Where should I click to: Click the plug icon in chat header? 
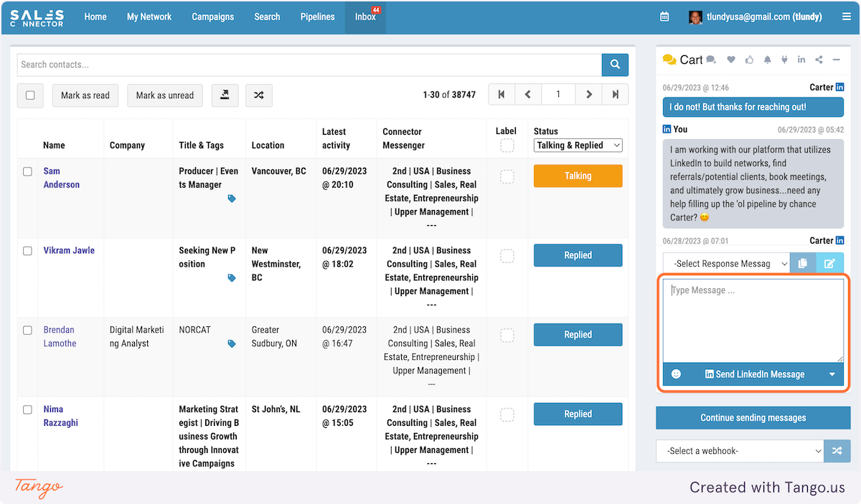784,60
